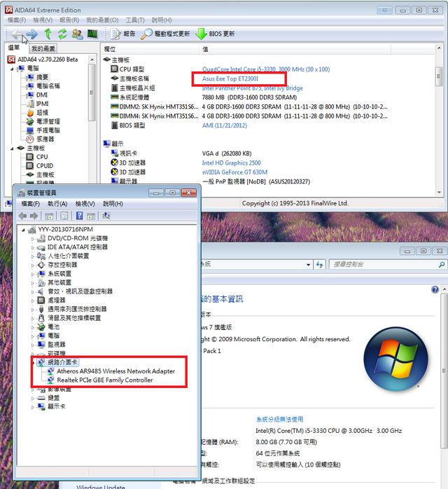Click the 驅動程式更新 driver update button
448x489 pixels.
click(165, 34)
